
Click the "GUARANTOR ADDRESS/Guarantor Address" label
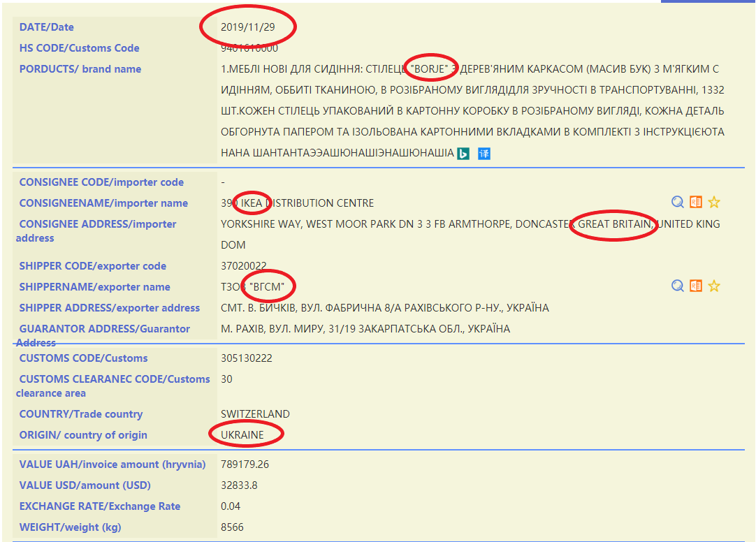103,336
